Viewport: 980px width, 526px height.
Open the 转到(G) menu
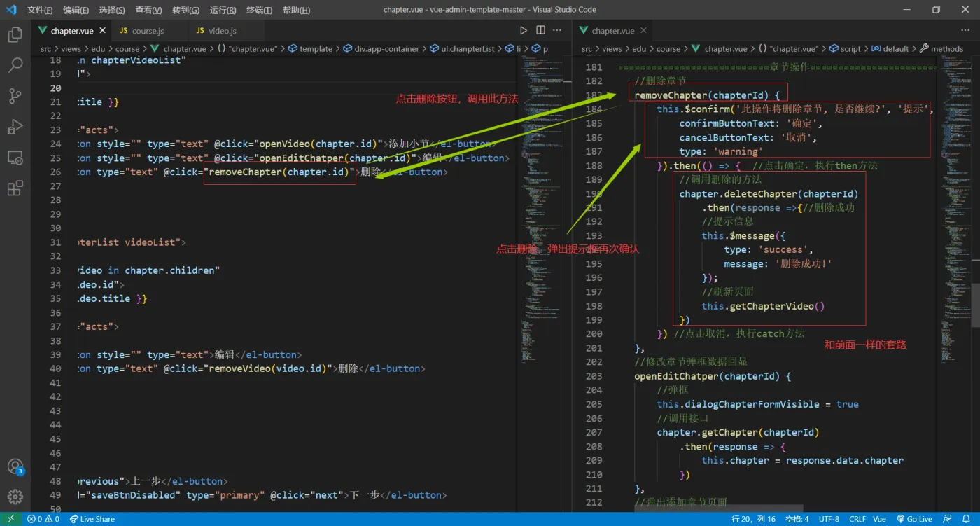[x=185, y=10]
